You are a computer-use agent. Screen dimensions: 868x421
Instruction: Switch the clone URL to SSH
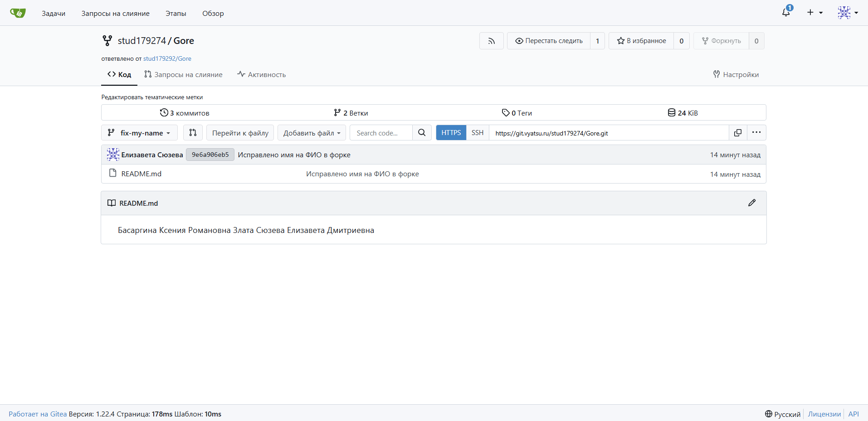pyautogui.click(x=477, y=133)
